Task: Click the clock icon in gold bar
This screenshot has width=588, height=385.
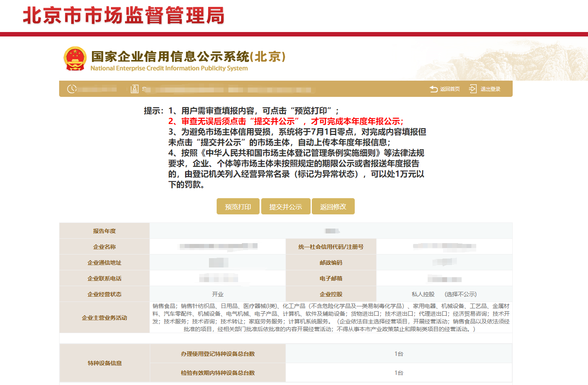Action: (72, 89)
